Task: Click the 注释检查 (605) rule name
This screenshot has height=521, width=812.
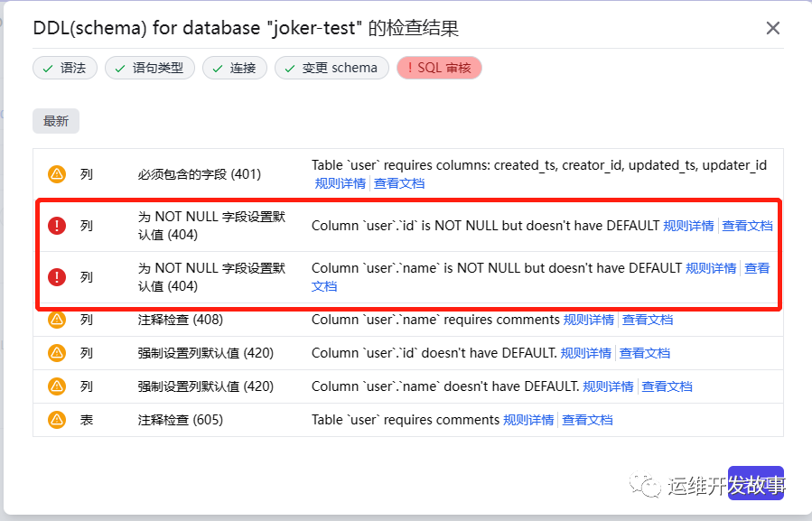Action: pyautogui.click(x=181, y=420)
